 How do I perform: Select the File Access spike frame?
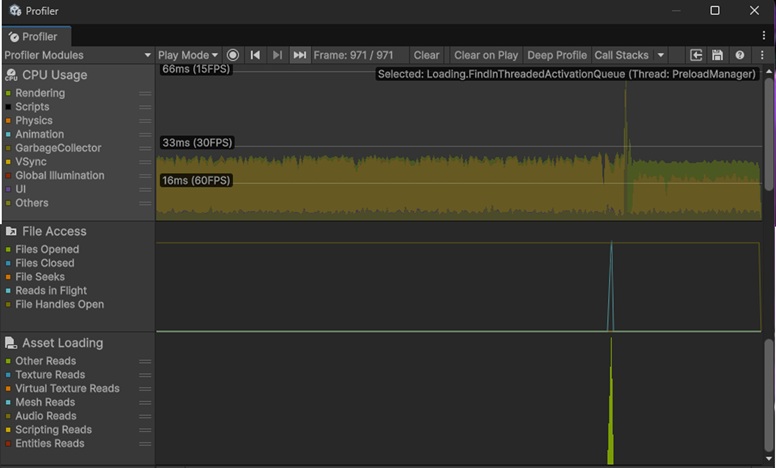611,286
